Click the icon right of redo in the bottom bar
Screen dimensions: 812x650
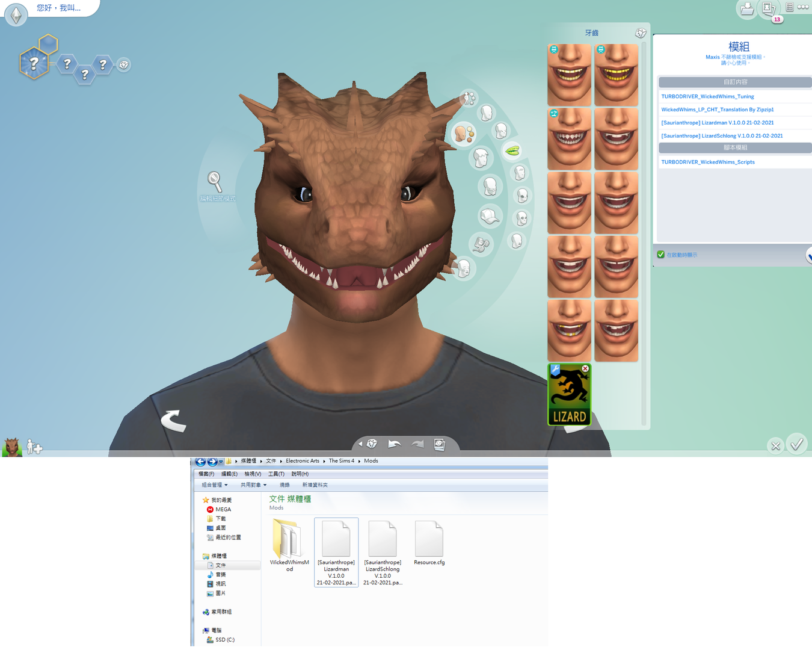click(x=440, y=445)
